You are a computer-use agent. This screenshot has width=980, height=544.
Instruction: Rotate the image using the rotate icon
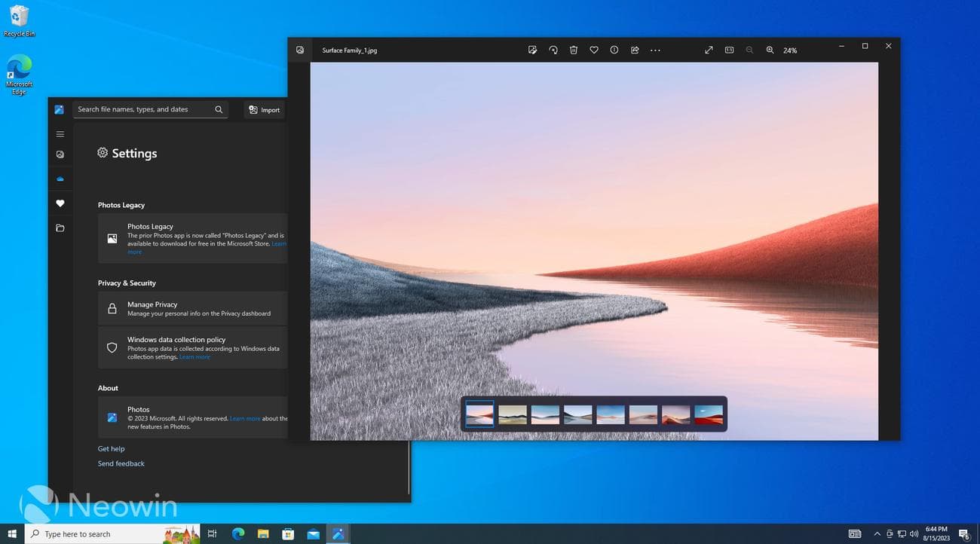[x=553, y=50]
